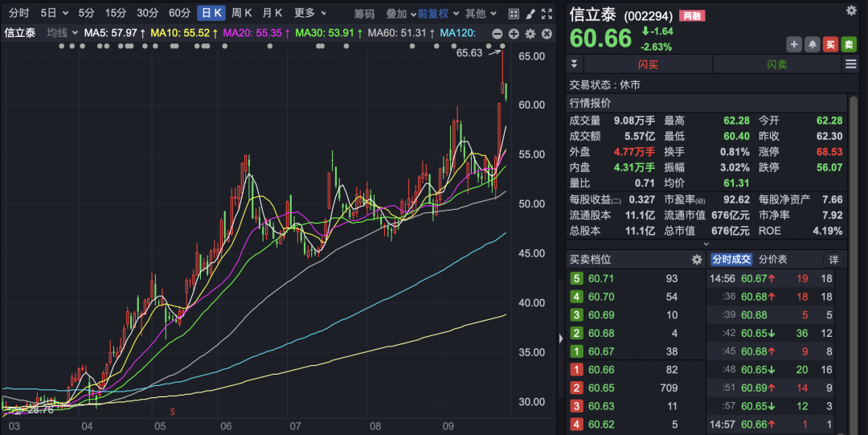Click the green 闪卖 quick sell button
The height and width of the screenshot is (435, 868).
pos(776,64)
